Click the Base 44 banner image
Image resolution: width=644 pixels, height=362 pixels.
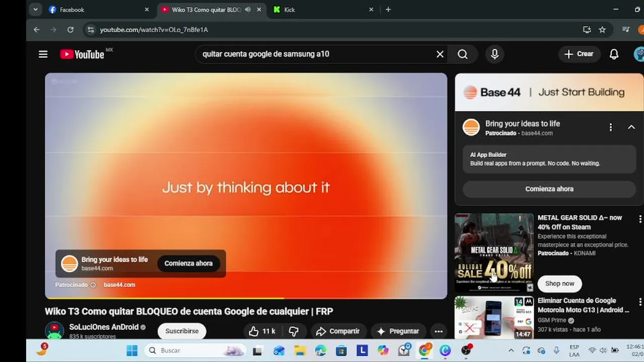(549, 92)
